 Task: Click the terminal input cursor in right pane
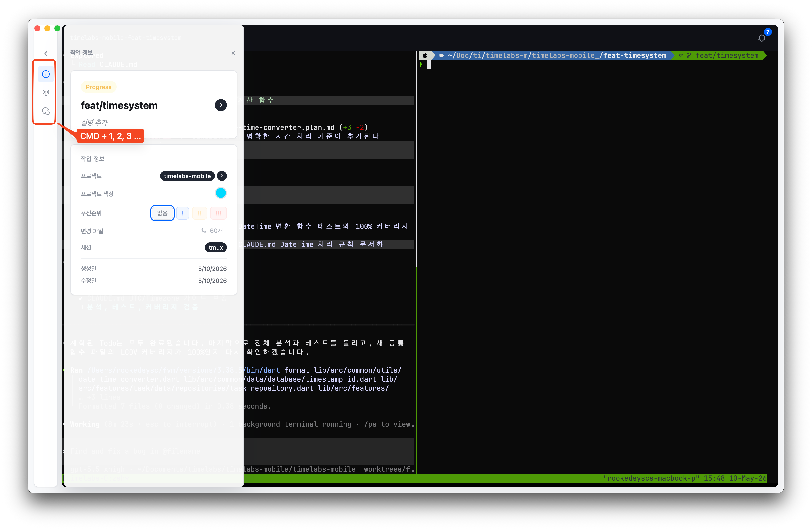click(x=429, y=64)
